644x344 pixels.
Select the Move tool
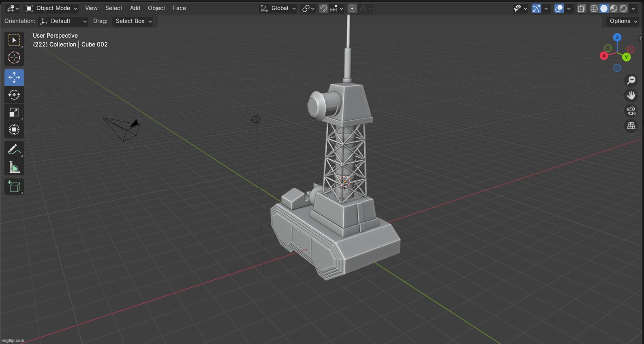click(x=14, y=77)
